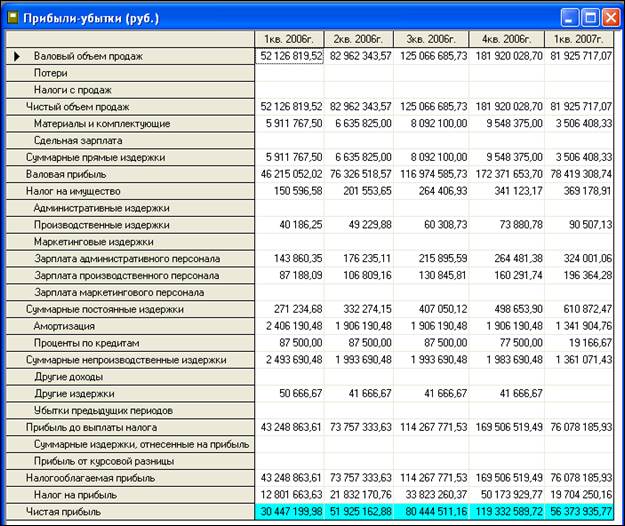This screenshot has height=526, width=625.
Task: Select row header Налог на имущество
Action: [130, 191]
